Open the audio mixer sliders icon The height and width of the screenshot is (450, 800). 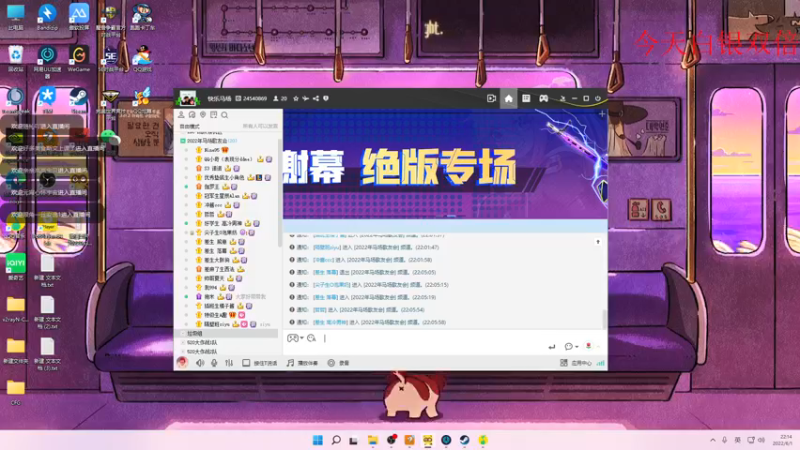[229, 363]
